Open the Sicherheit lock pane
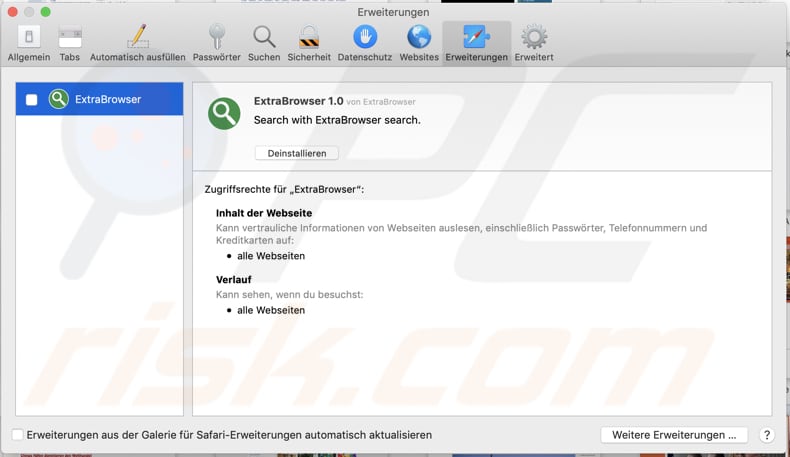 point(309,43)
